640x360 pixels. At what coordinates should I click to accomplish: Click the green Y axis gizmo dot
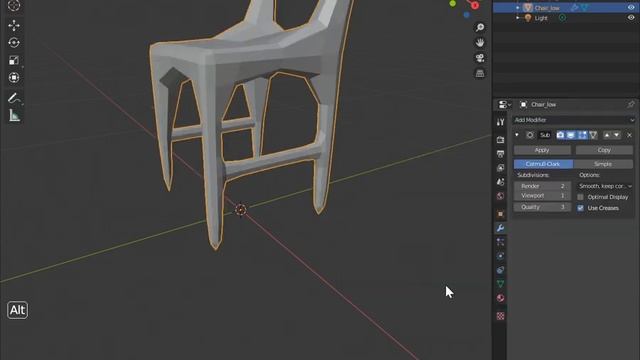pos(453,4)
